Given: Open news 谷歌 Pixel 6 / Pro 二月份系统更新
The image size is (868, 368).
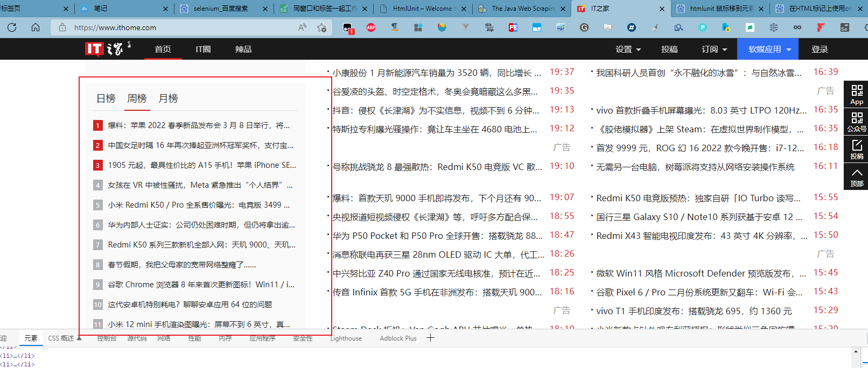Looking at the screenshot, I should [x=699, y=292].
